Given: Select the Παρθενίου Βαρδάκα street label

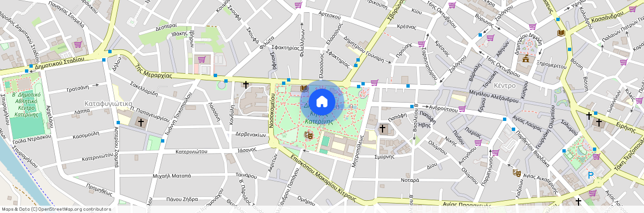Looking at the screenshot, I should [x=533, y=148].
